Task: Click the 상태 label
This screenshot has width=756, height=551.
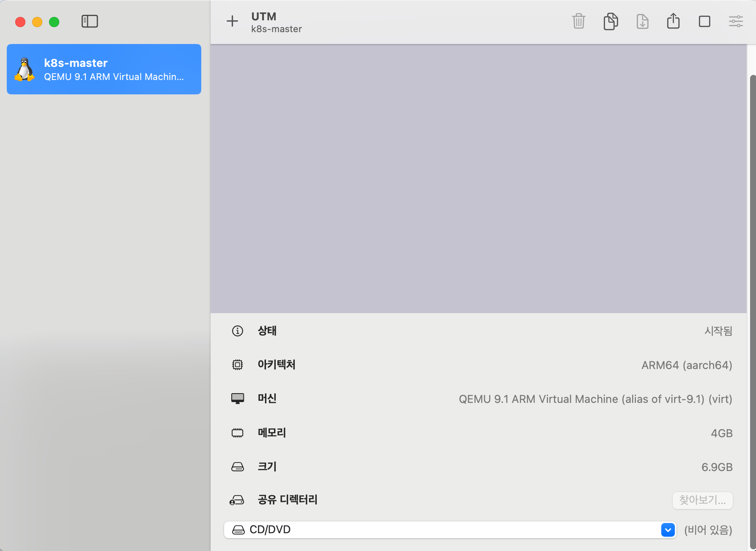Action: coord(267,331)
